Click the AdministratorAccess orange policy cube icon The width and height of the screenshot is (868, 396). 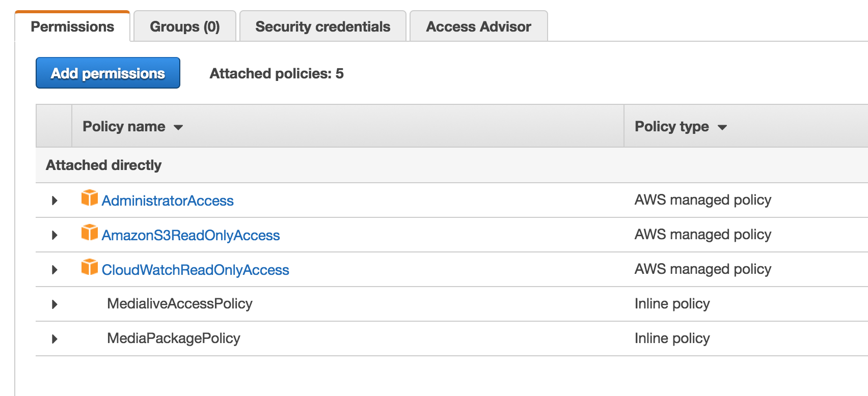[x=90, y=197]
